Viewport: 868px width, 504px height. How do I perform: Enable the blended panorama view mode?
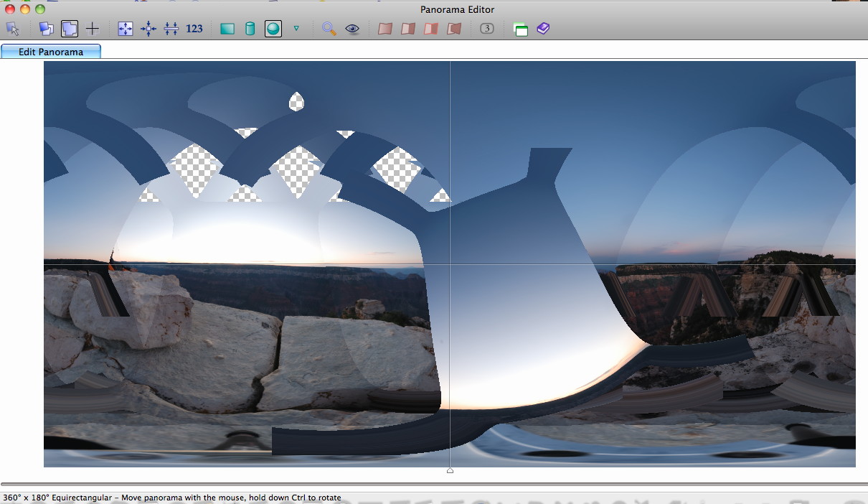[70, 29]
